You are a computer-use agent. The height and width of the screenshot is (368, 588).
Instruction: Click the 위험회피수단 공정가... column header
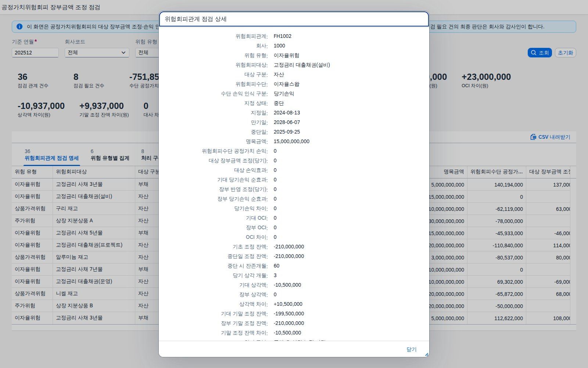coord(496,171)
